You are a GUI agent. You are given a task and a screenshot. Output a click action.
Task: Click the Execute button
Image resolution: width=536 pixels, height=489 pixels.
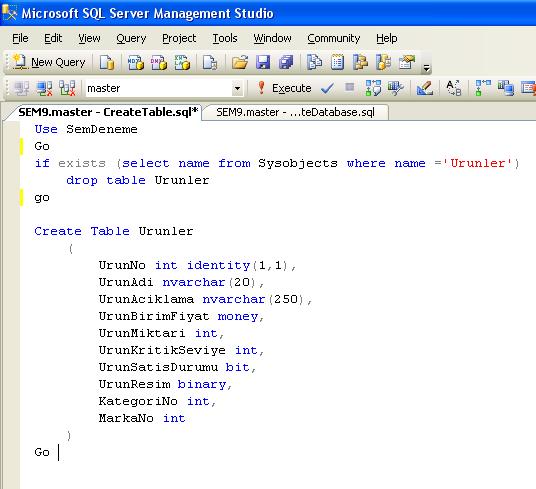point(284,88)
